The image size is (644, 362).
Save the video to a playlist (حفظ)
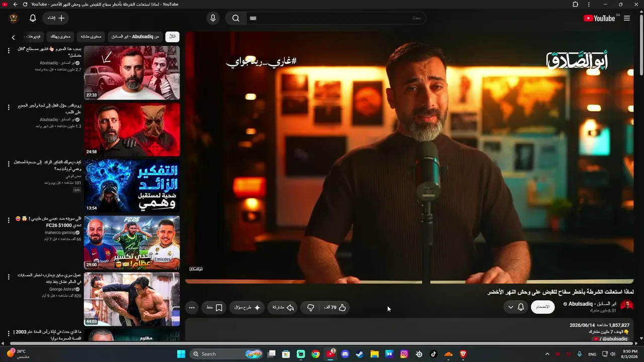click(x=214, y=307)
